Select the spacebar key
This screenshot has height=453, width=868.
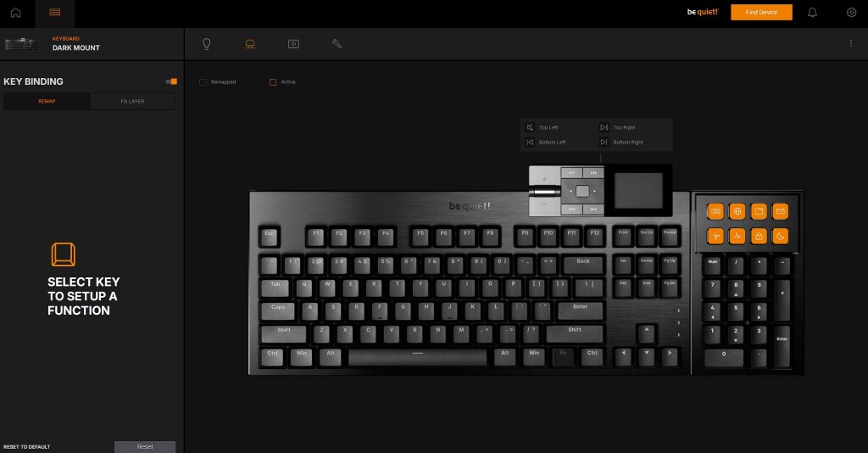tap(417, 356)
